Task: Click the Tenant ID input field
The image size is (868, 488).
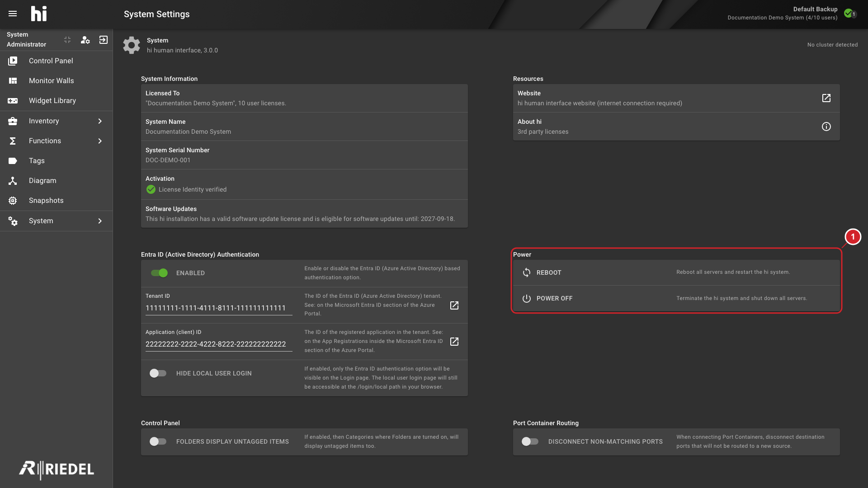Action: point(219,308)
